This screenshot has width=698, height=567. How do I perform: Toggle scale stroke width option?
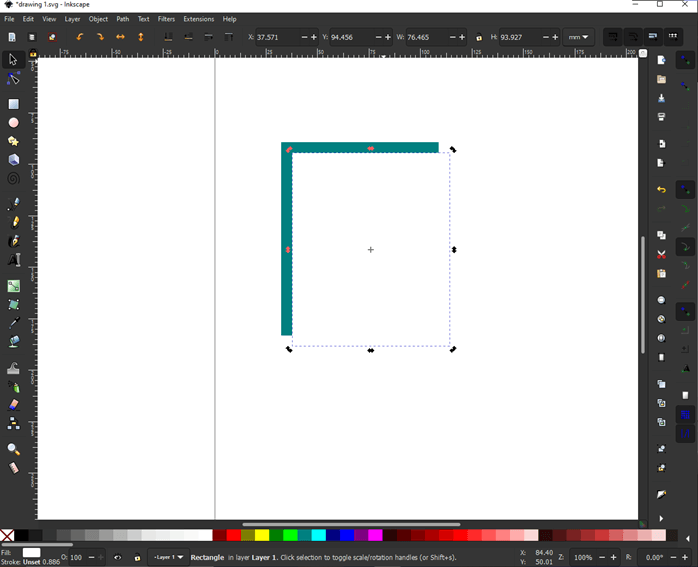click(613, 37)
